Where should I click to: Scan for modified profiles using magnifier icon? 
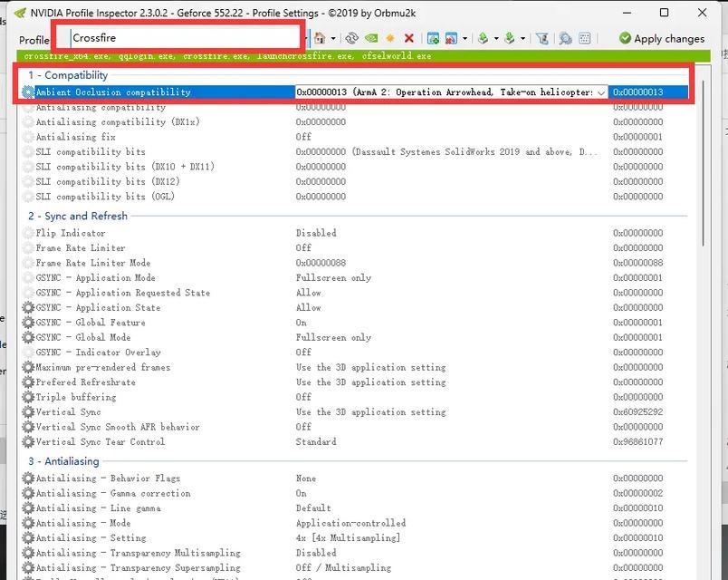(x=565, y=38)
